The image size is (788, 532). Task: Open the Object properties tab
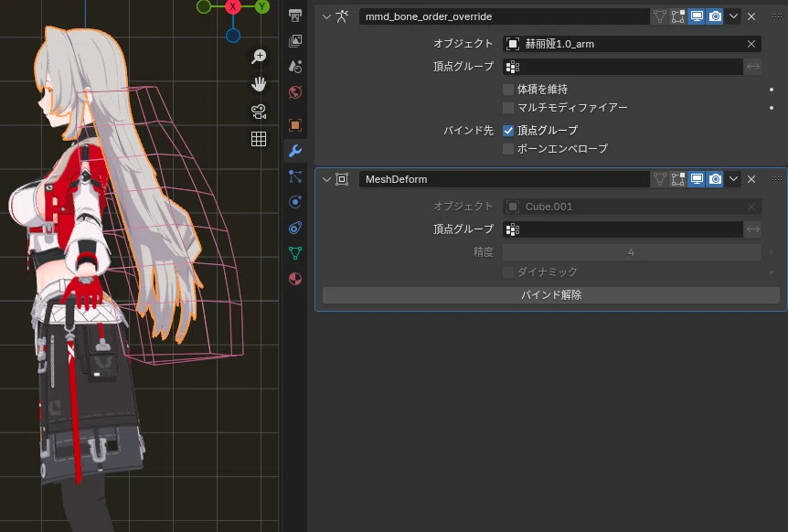click(x=295, y=124)
